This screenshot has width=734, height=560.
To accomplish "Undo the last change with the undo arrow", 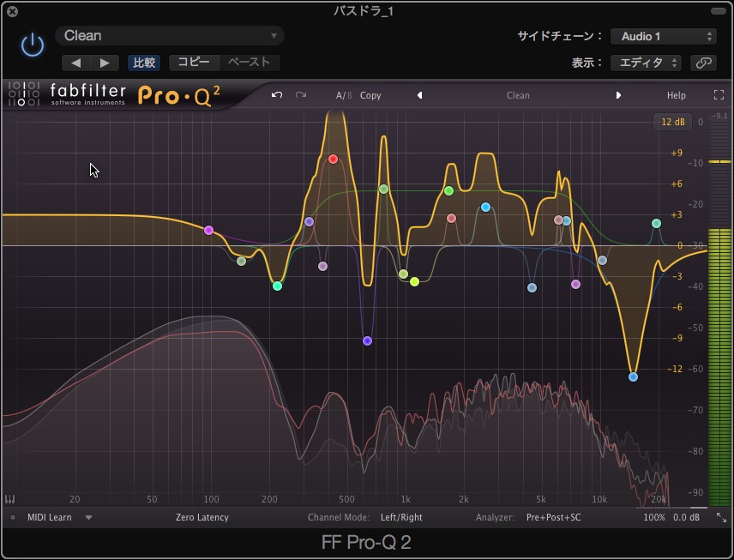I will (277, 95).
